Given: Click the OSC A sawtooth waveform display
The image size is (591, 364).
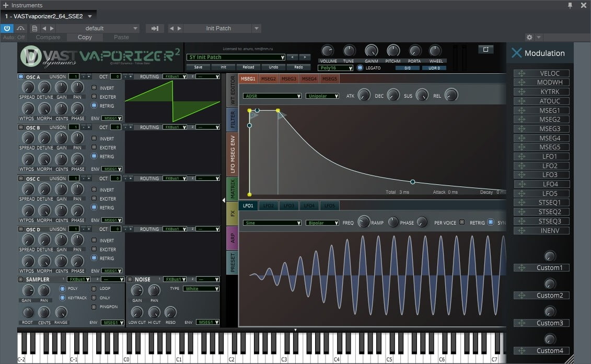Looking at the screenshot, I should pyautogui.click(x=172, y=101).
